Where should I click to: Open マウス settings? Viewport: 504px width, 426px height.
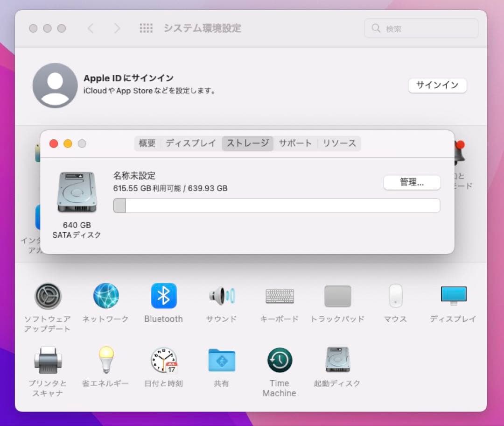[395, 296]
